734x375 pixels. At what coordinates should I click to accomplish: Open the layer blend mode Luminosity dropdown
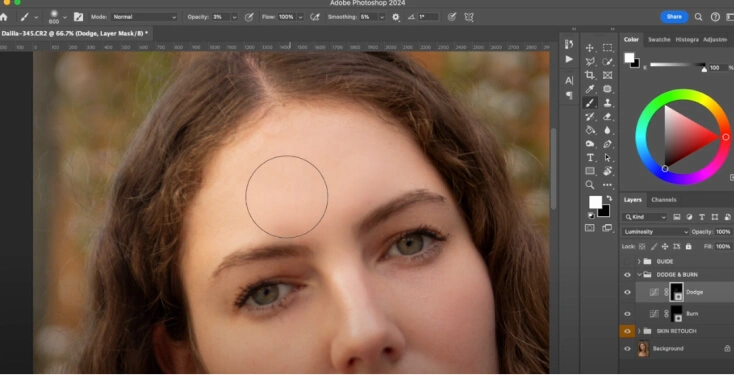[655, 232]
